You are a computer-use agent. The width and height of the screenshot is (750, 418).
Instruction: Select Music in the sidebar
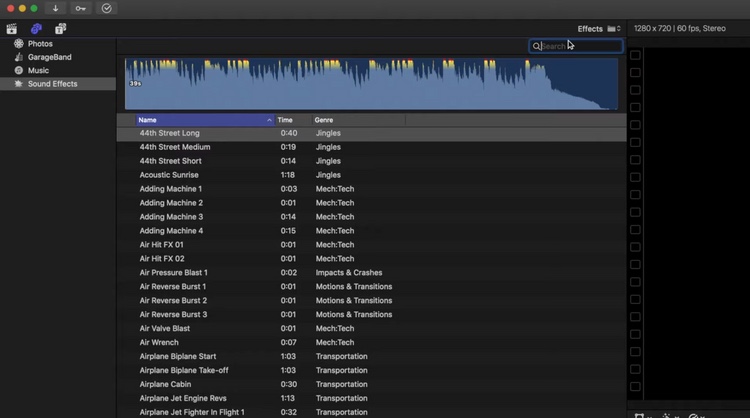(38, 71)
